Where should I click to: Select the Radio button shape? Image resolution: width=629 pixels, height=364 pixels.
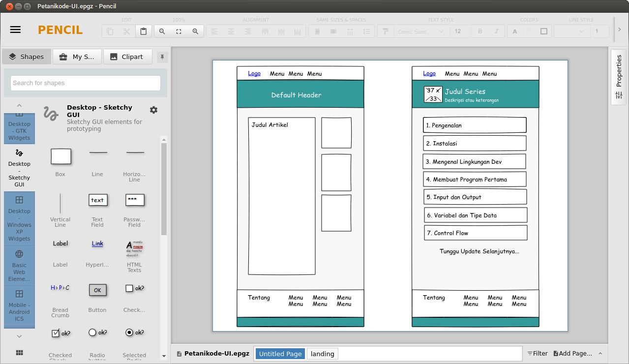[x=97, y=333]
